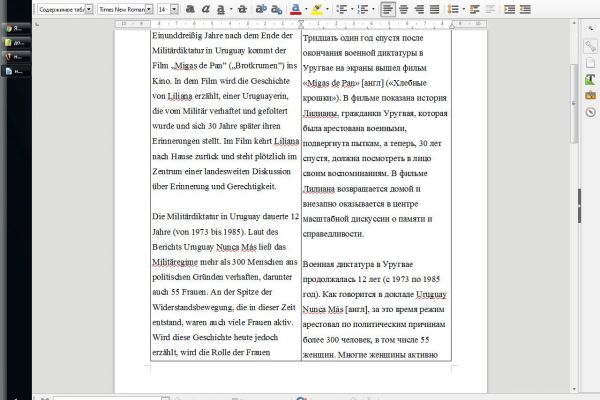Apply the red font color
The height and width of the screenshot is (400, 600).
tap(296, 9)
